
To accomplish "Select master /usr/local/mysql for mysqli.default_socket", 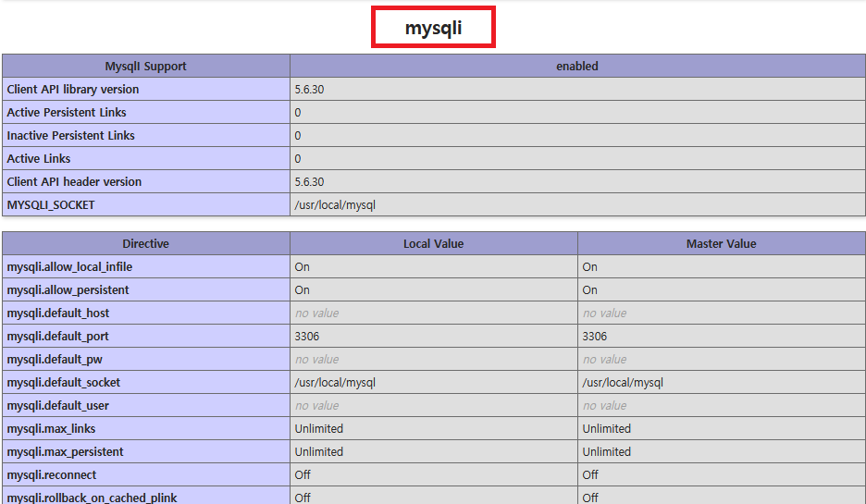I will 623,383.
